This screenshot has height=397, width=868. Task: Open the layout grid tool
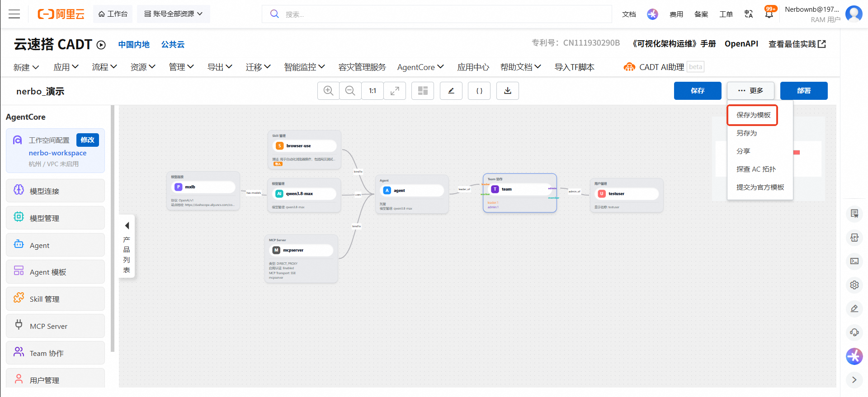[423, 91]
